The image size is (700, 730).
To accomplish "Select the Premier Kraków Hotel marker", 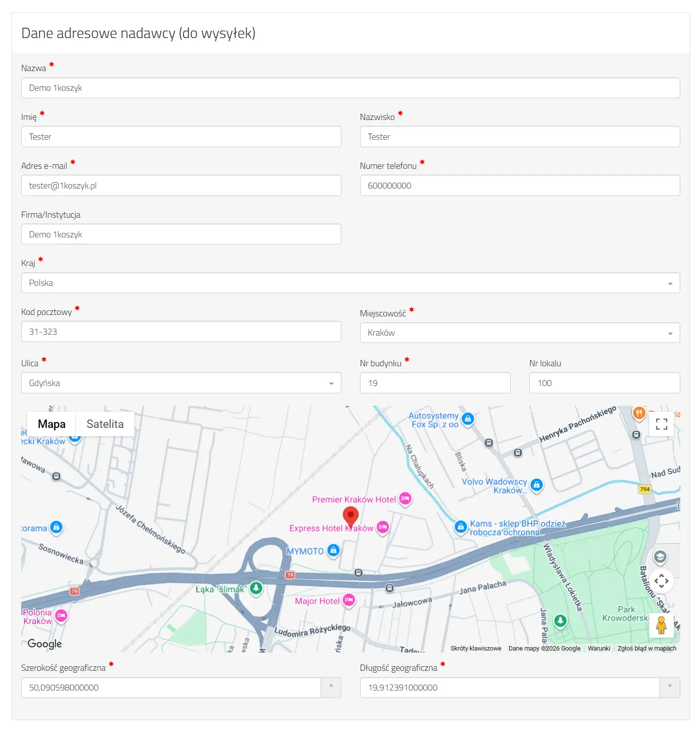I will (405, 499).
